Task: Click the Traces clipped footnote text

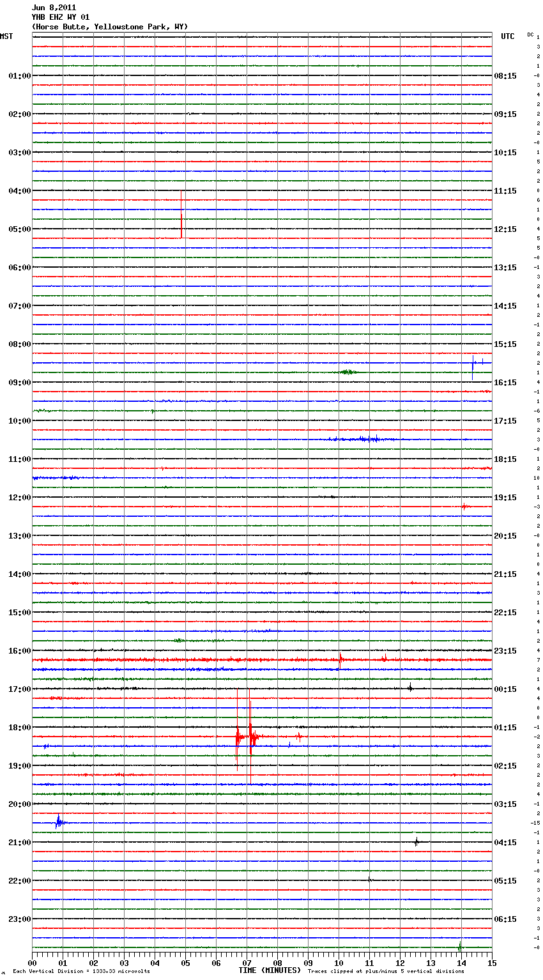Action: coord(386,972)
